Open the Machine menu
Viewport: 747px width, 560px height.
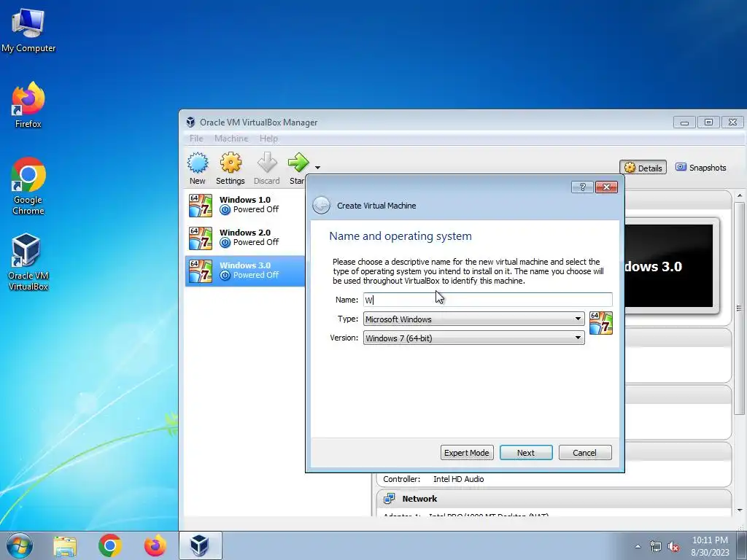231,139
